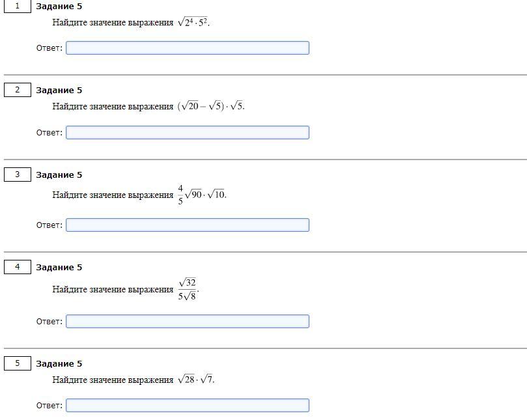
Task: Click the 4/5·√90·√10 expression
Action: 202,195
